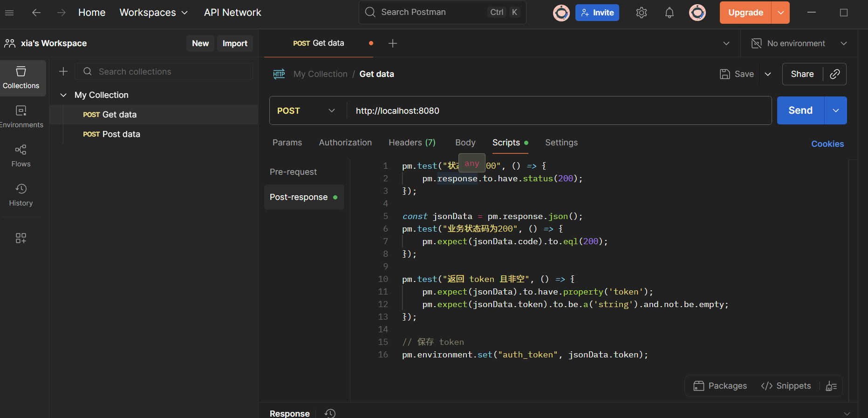Click line number 10 in the script editor

(x=383, y=279)
